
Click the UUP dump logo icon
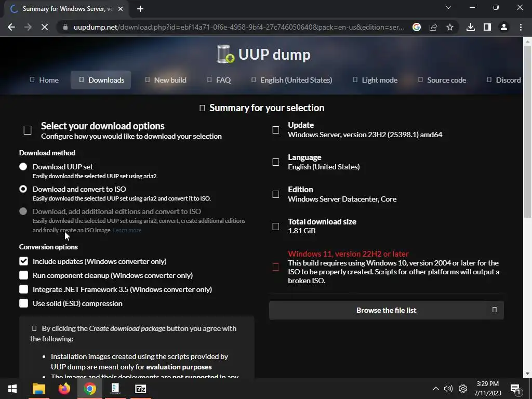(225, 54)
